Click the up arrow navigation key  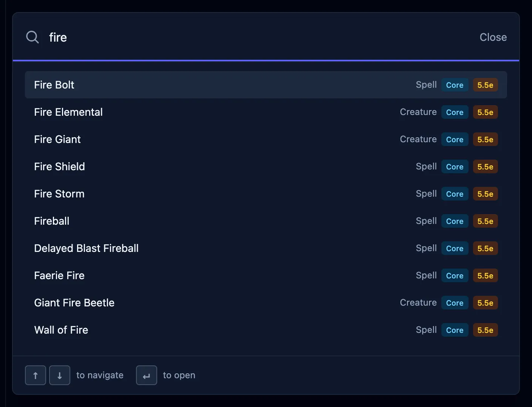click(36, 375)
